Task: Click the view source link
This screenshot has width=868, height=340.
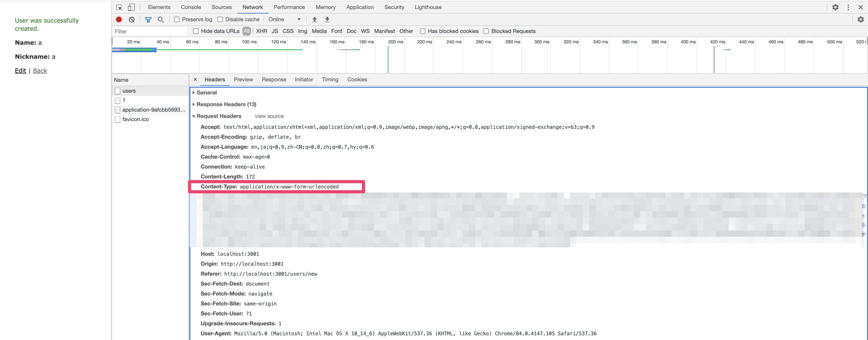Action: (x=269, y=116)
